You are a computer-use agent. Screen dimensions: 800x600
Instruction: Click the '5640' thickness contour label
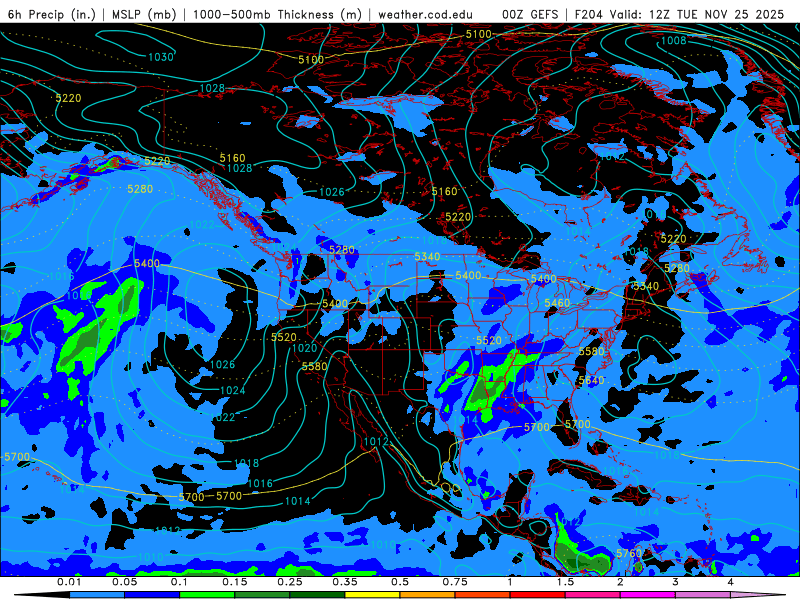[591, 381]
